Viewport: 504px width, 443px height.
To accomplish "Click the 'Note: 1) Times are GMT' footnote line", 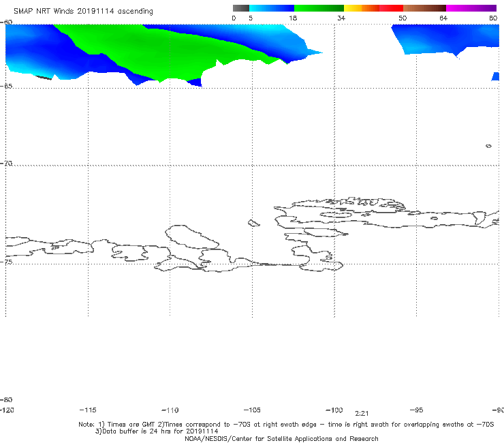I will [x=286, y=425].
